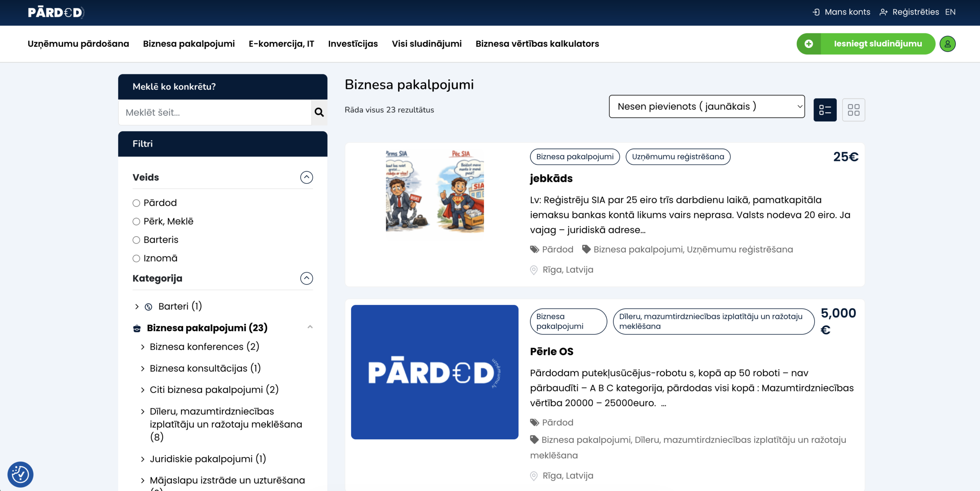This screenshot has width=980, height=491.
Task: Click the Pērle OS listing thumbnail
Action: pyautogui.click(x=434, y=372)
